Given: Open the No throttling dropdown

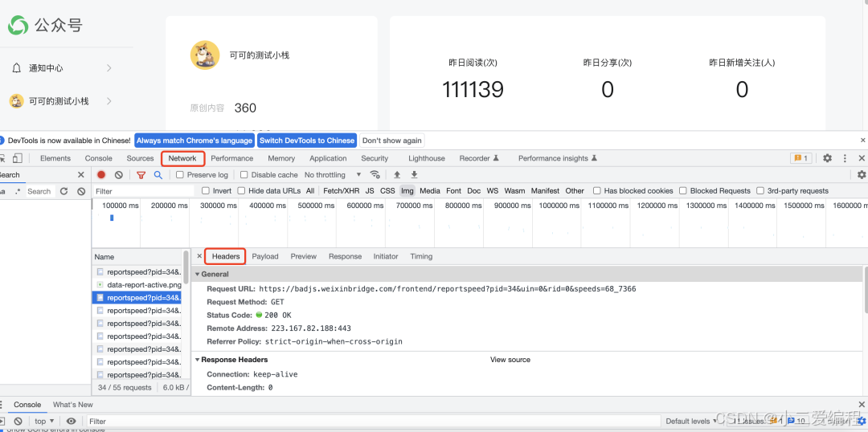Looking at the screenshot, I should pos(333,175).
